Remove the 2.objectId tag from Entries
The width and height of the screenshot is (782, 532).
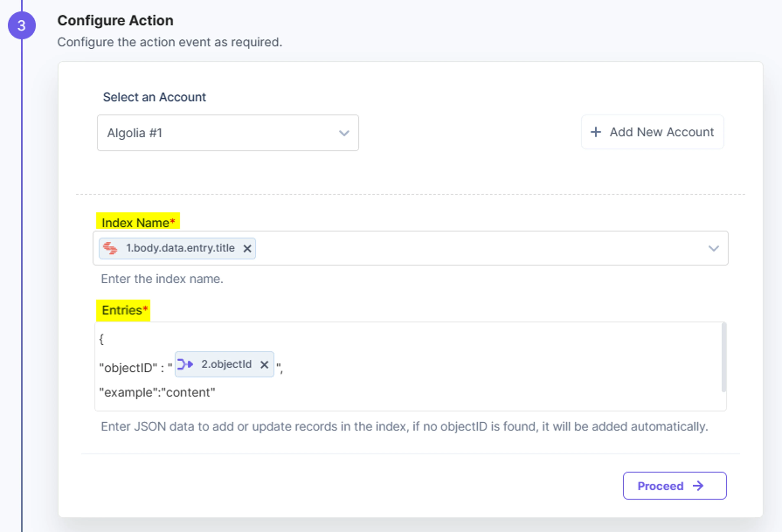pyautogui.click(x=265, y=364)
